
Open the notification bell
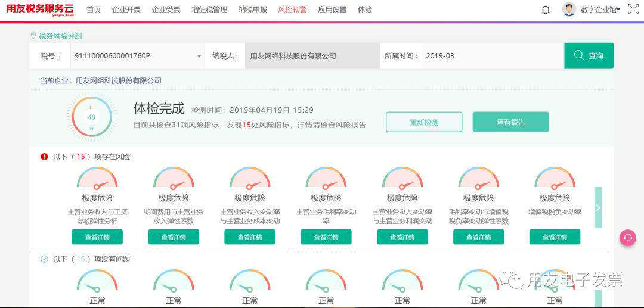(x=546, y=10)
